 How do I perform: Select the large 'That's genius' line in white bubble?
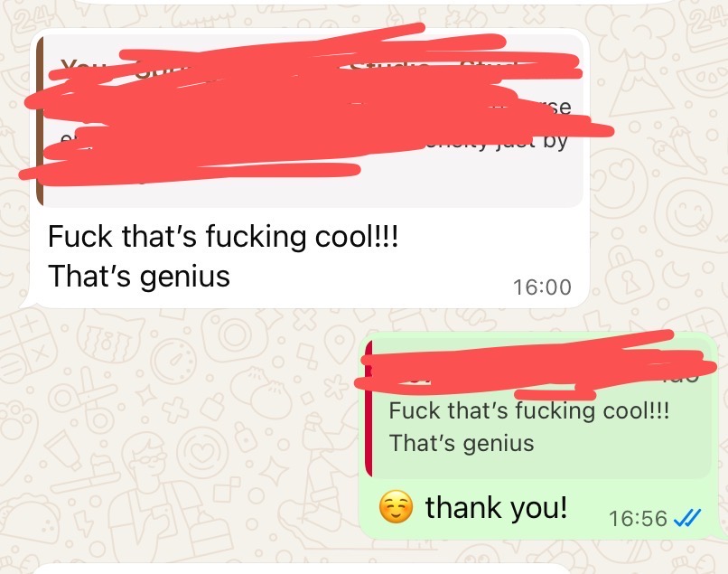click(x=139, y=276)
